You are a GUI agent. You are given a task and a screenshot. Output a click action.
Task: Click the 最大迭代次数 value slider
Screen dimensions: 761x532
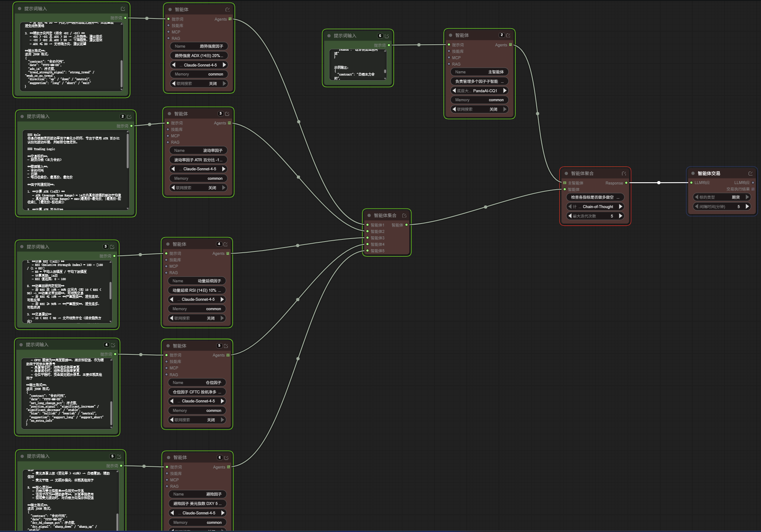click(595, 216)
